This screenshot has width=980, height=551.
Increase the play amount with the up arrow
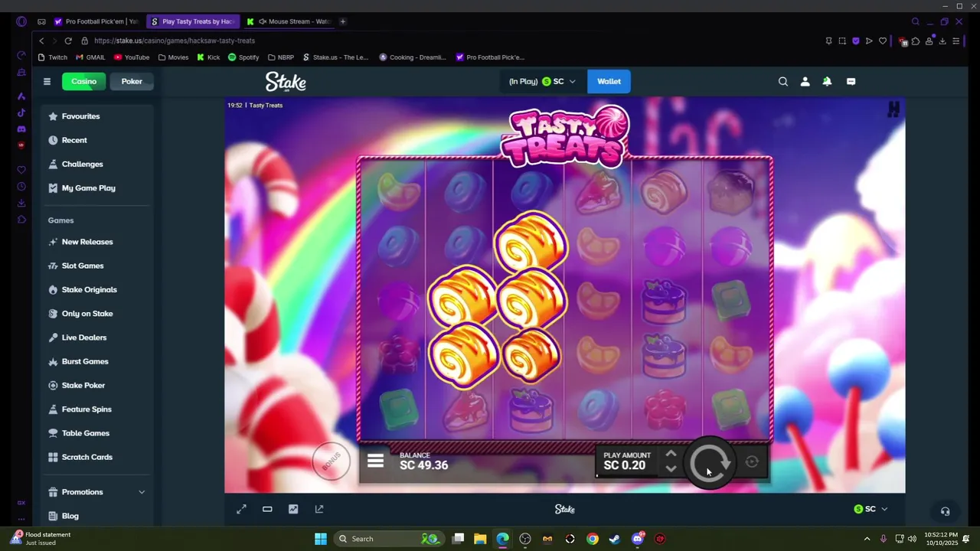[671, 455]
